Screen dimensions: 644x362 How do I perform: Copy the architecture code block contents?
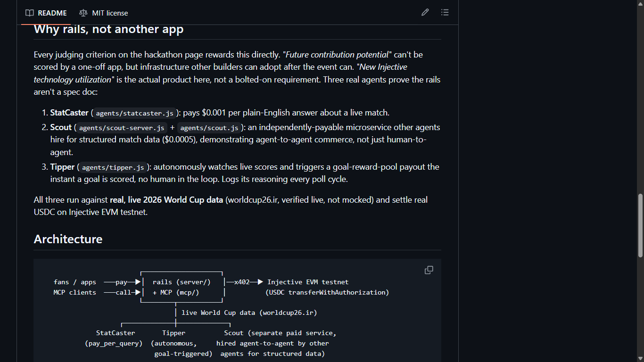click(x=429, y=270)
